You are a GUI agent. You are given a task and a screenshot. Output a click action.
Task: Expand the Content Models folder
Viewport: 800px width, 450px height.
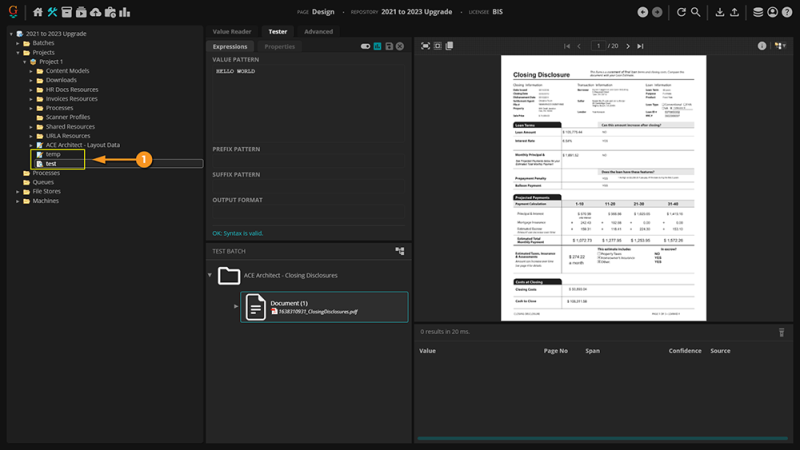[31, 71]
